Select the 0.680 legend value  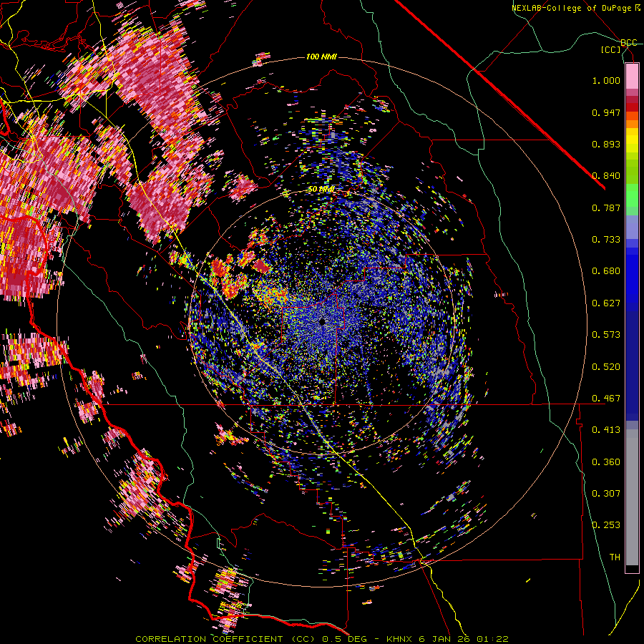click(606, 271)
